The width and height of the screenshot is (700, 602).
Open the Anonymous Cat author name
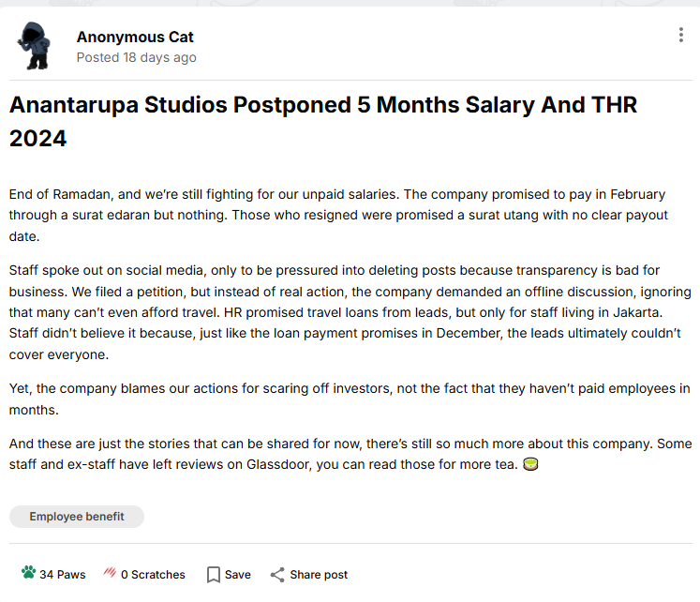click(135, 38)
